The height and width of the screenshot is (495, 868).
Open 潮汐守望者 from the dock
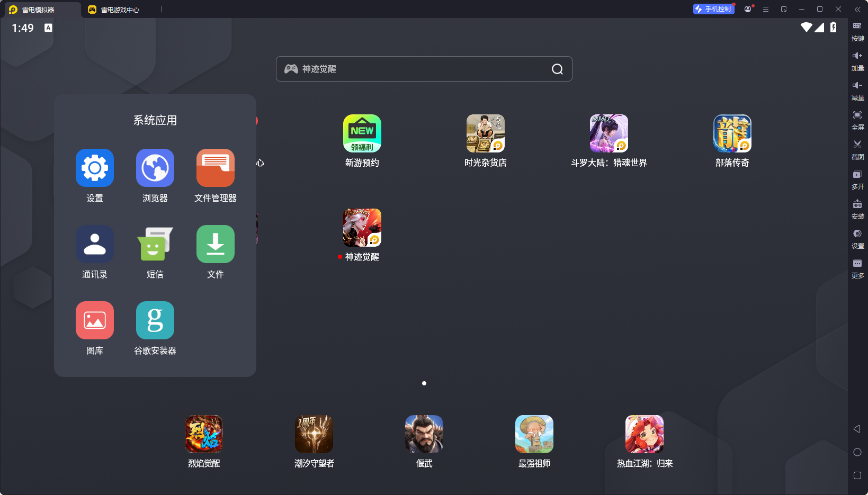pyautogui.click(x=314, y=434)
